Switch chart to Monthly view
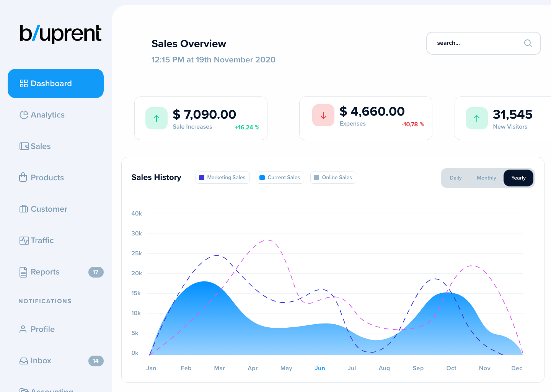Screen dimensions: 551x392 tap(486, 178)
